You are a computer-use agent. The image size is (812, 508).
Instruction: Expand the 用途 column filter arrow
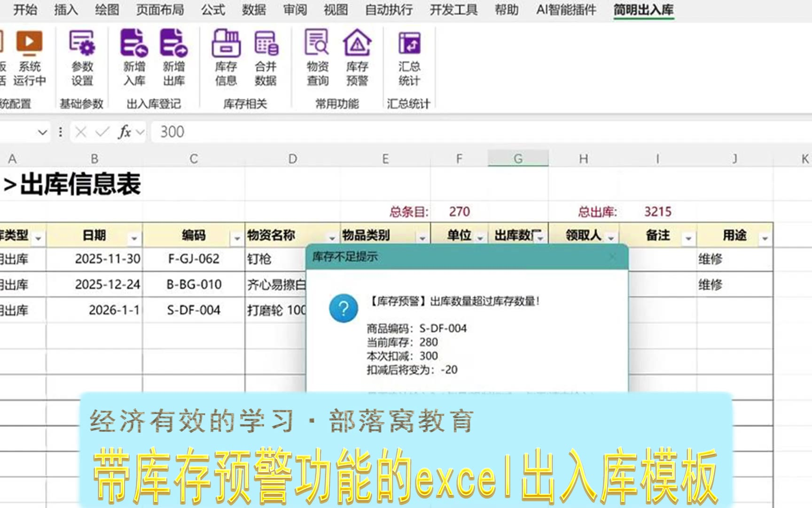[x=765, y=238]
